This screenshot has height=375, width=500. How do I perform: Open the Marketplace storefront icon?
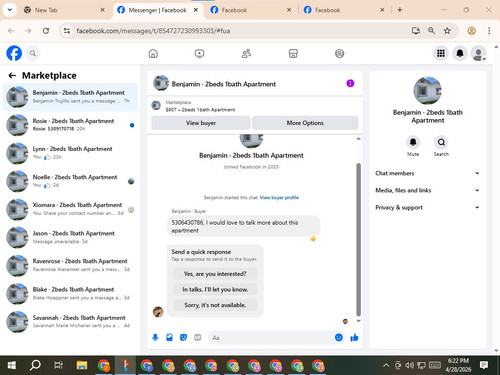tap(293, 53)
